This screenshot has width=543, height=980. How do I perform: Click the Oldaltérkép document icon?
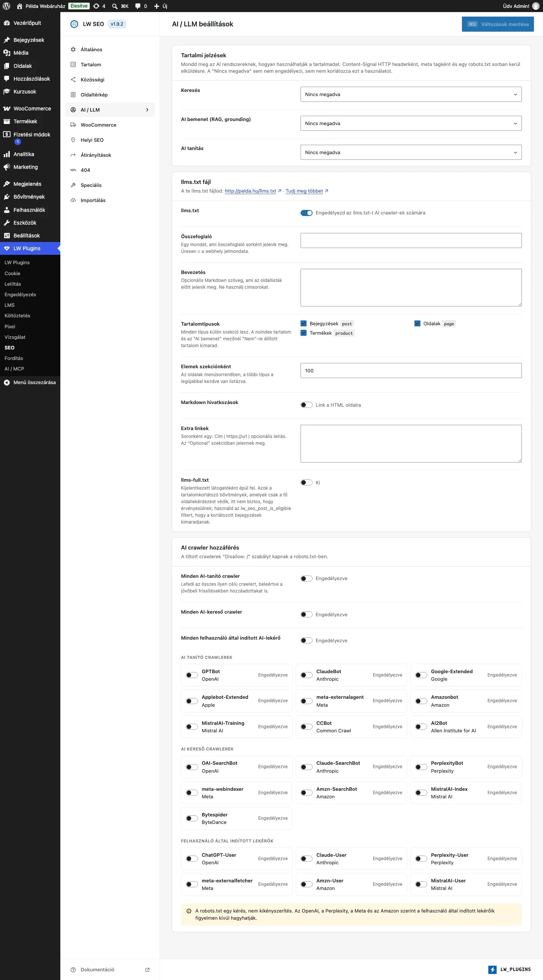[x=73, y=95]
